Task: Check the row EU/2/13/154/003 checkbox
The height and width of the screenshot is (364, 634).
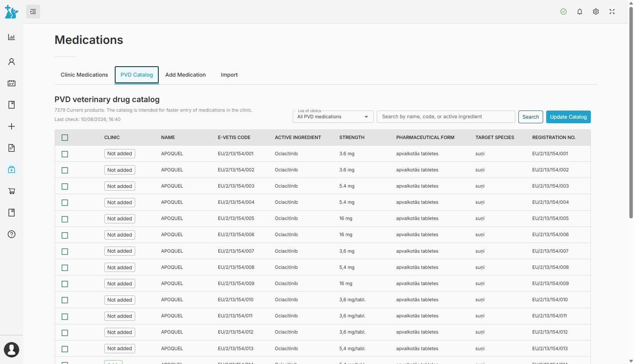Action: click(65, 186)
